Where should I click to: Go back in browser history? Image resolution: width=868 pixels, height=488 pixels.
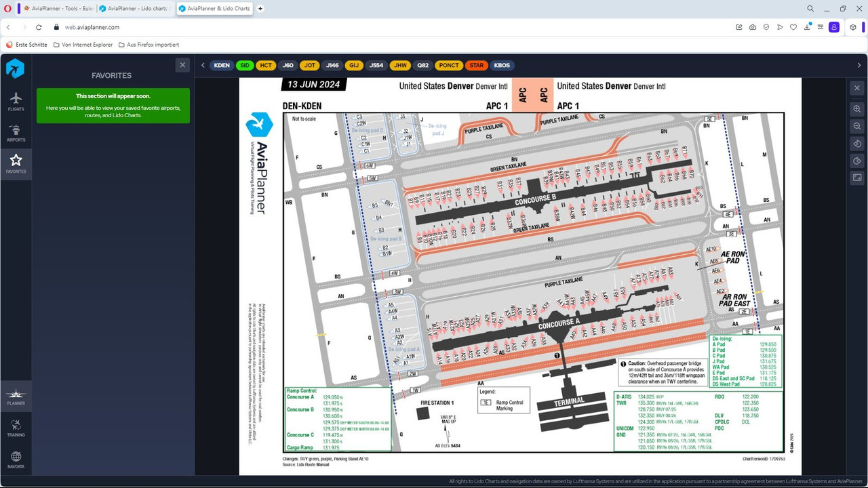pyautogui.click(x=8, y=27)
